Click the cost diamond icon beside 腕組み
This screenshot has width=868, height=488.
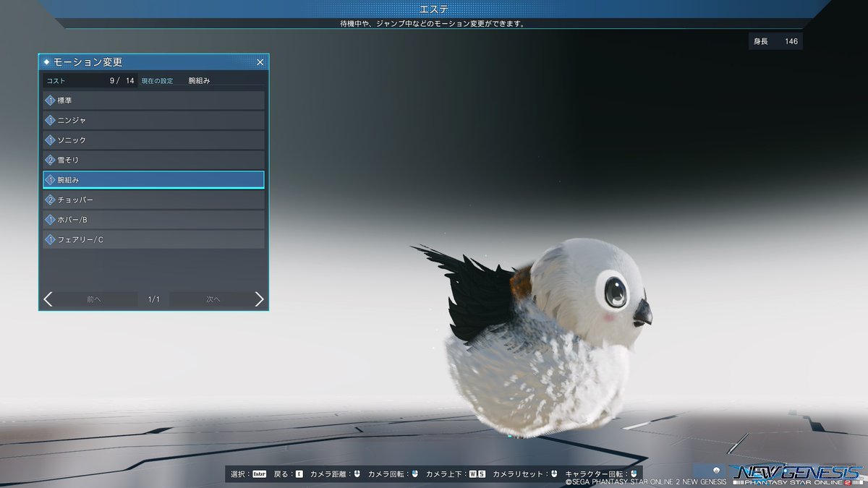pos(50,179)
